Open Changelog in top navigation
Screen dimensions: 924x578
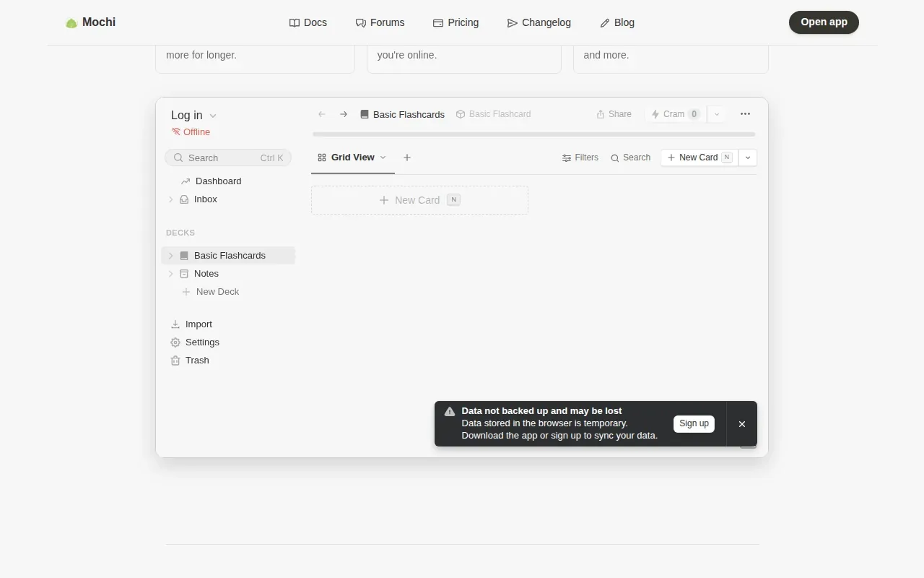pyautogui.click(x=539, y=22)
